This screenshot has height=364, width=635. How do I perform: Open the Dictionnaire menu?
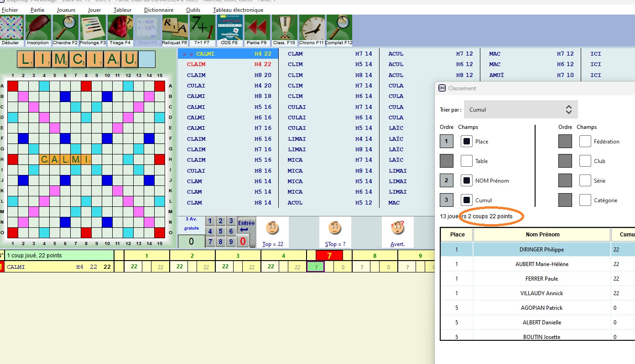[158, 10]
